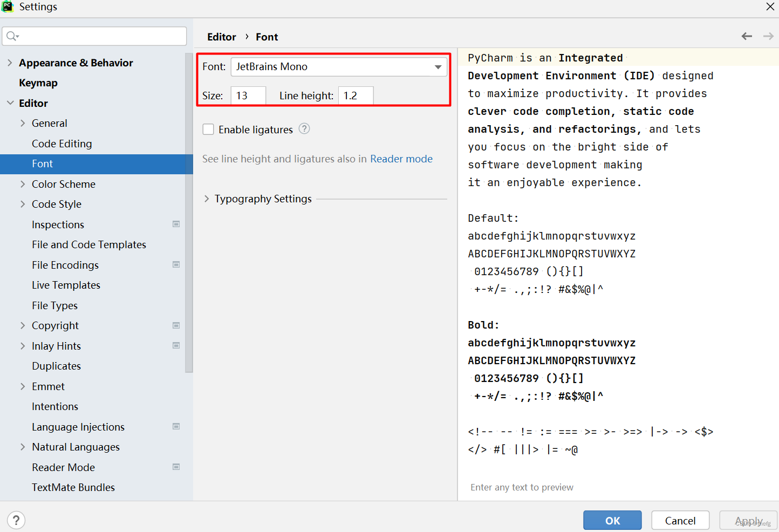Collapse the Editor tree node
This screenshot has width=779, height=532.
click(x=10, y=103)
